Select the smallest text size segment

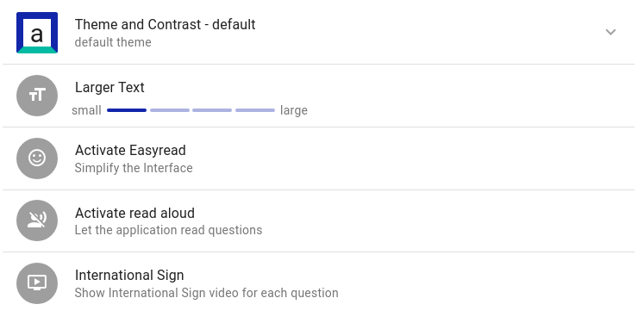127,110
